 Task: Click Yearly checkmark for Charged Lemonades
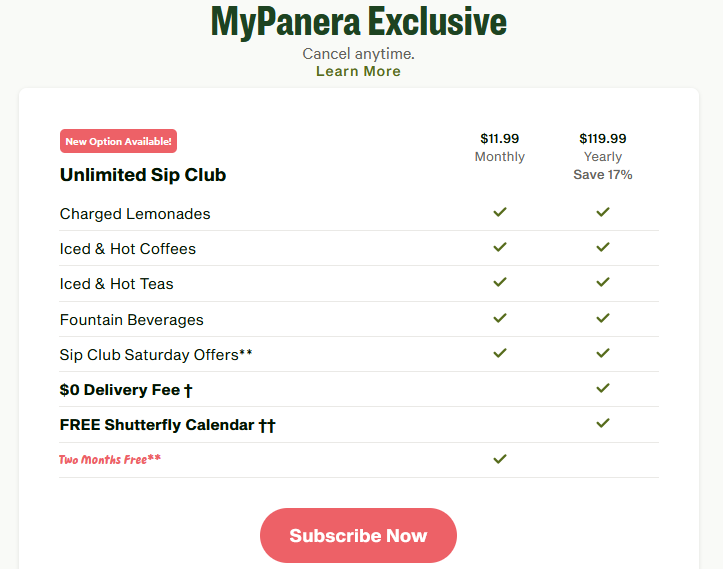pyautogui.click(x=603, y=212)
